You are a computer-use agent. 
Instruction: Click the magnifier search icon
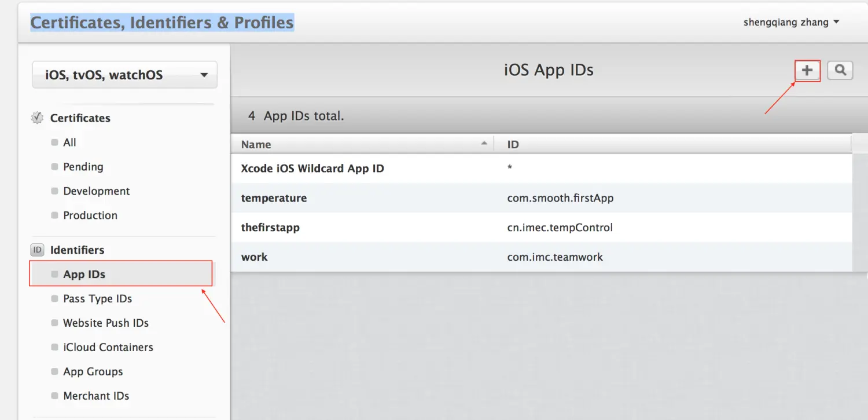[x=840, y=71]
